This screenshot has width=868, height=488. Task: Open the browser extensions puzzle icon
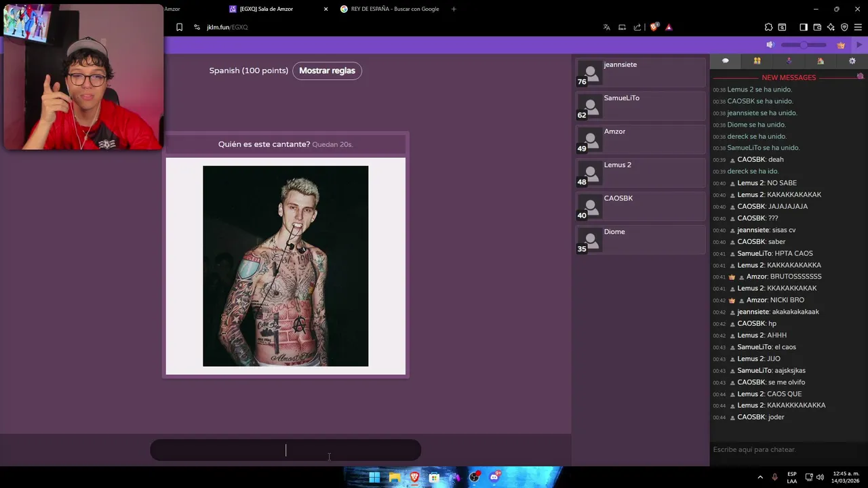(x=768, y=27)
